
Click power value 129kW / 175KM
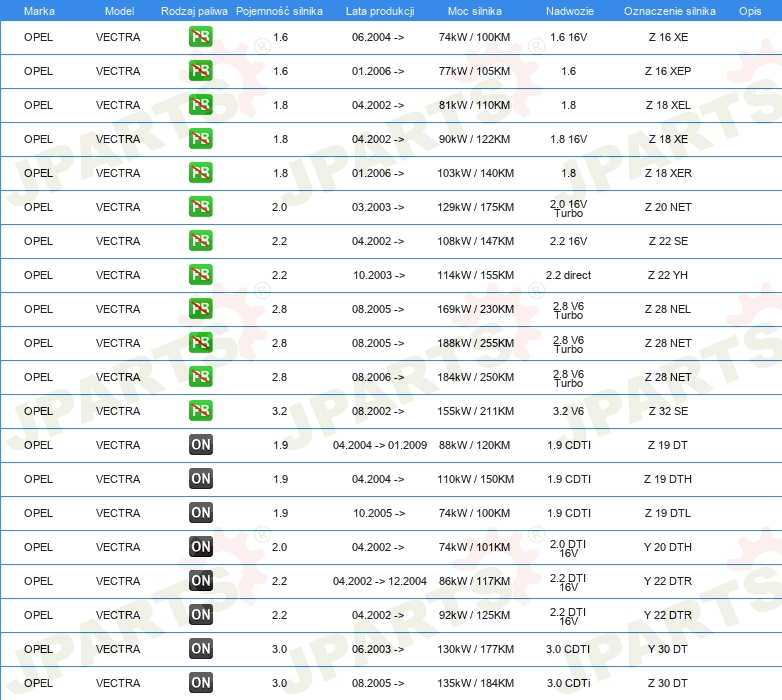click(x=475, y=207)
